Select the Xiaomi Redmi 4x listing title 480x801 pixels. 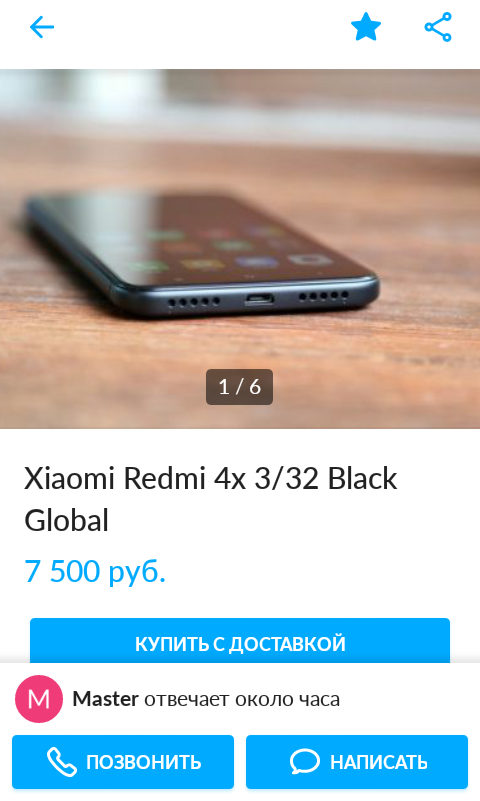coord(210,499)
